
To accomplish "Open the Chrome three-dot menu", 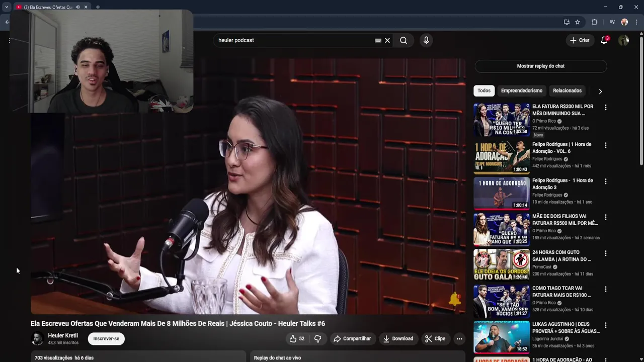I will pyautogui.click(x=637, y=22).
